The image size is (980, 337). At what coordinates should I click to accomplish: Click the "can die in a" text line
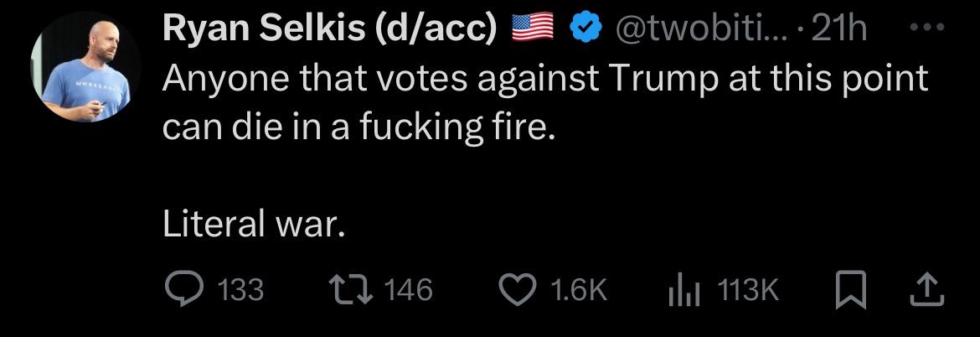[x=358, y=130]
